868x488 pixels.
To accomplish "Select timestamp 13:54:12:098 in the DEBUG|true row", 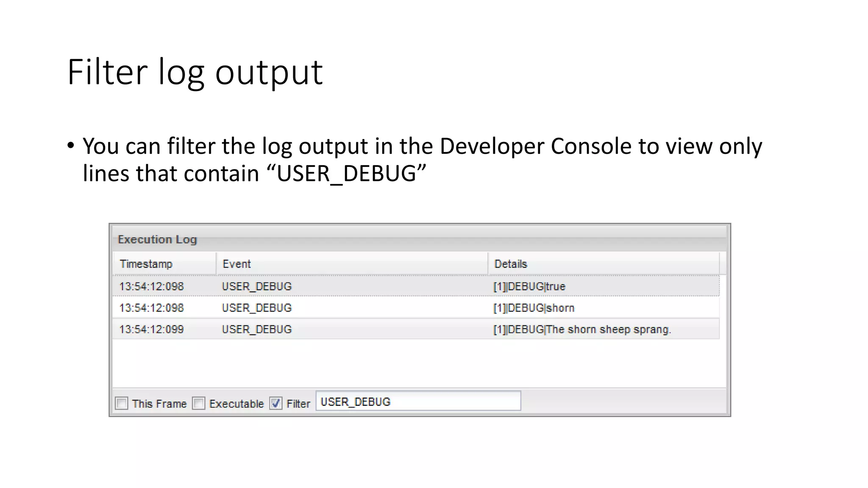I will point(152,286).
